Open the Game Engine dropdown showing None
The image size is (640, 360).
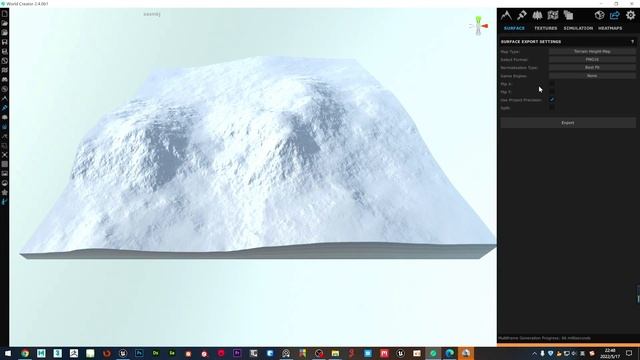[x=592, y=76]
